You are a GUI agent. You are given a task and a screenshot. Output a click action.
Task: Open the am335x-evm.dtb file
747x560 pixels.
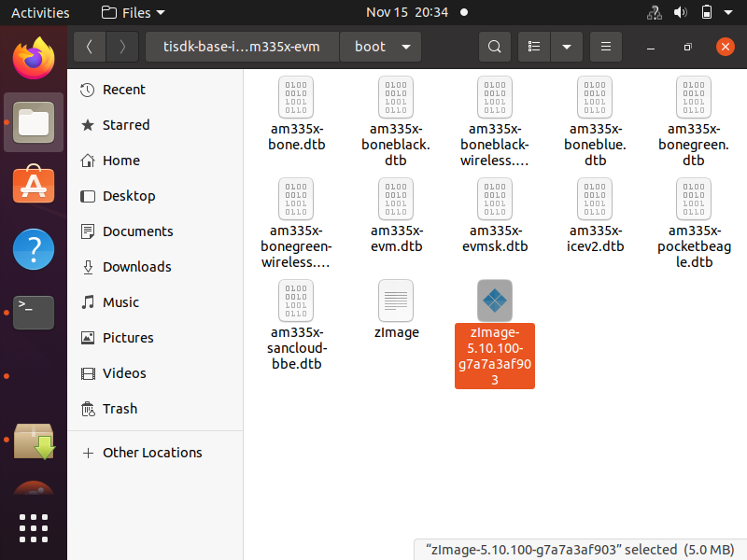[x=396, y=200]
